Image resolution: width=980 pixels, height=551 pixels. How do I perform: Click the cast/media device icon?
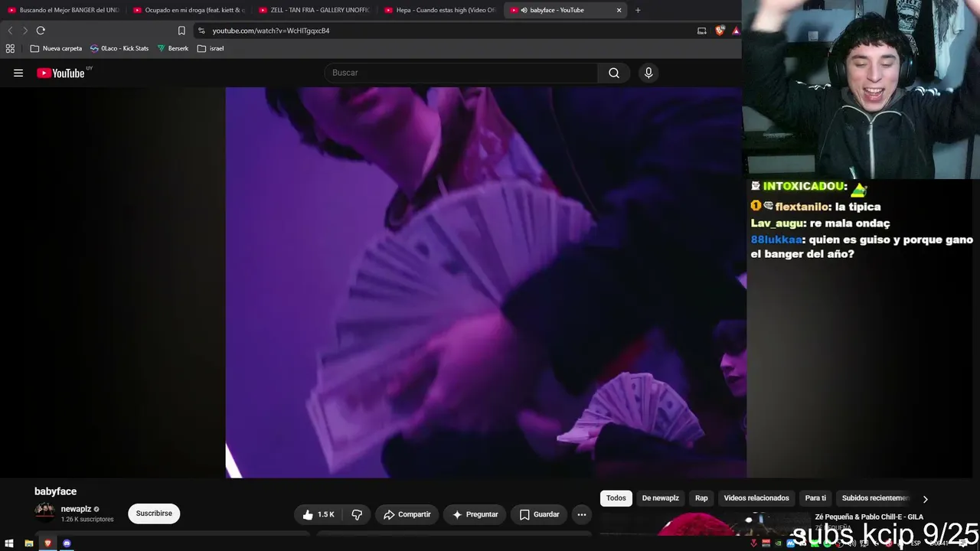701,31
